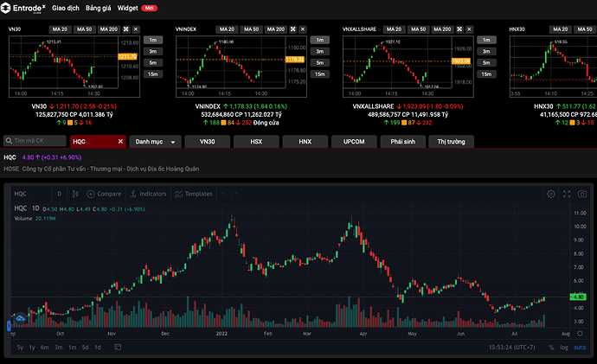Close the VNINDEX mini chart

(303, 29)
